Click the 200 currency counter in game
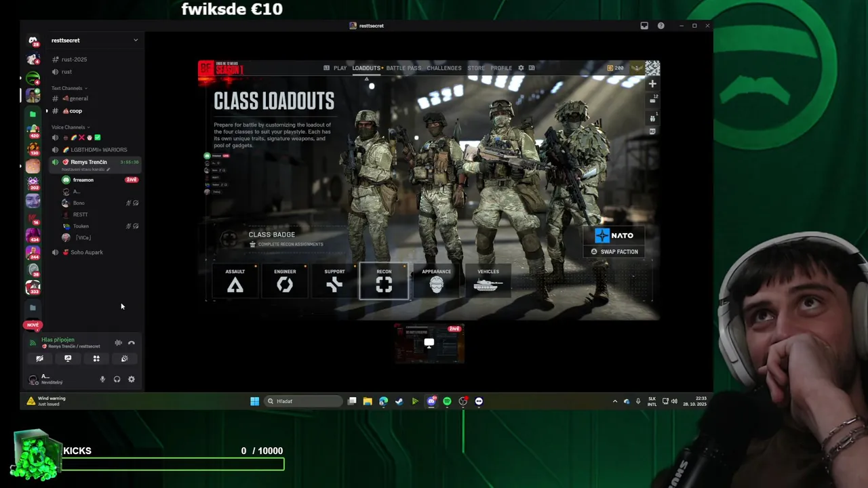The width and height of the screenshot is (868, 488). (x=615, y=68)
